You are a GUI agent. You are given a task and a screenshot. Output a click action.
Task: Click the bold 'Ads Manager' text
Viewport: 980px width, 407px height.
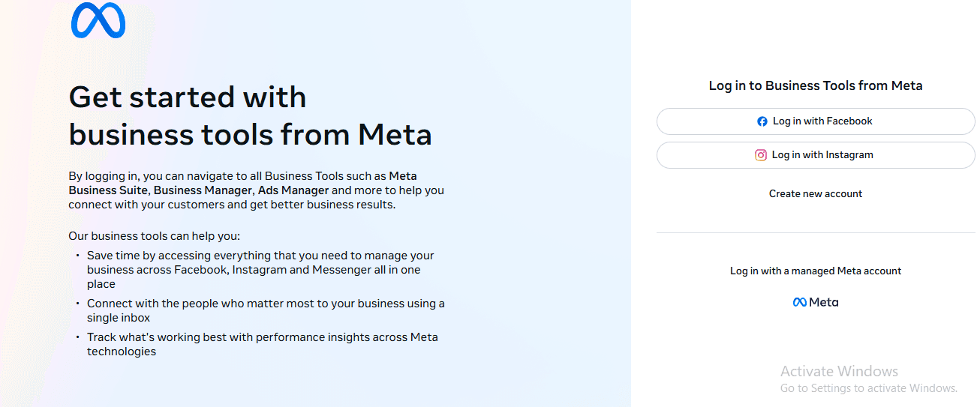tap(293, 190)
